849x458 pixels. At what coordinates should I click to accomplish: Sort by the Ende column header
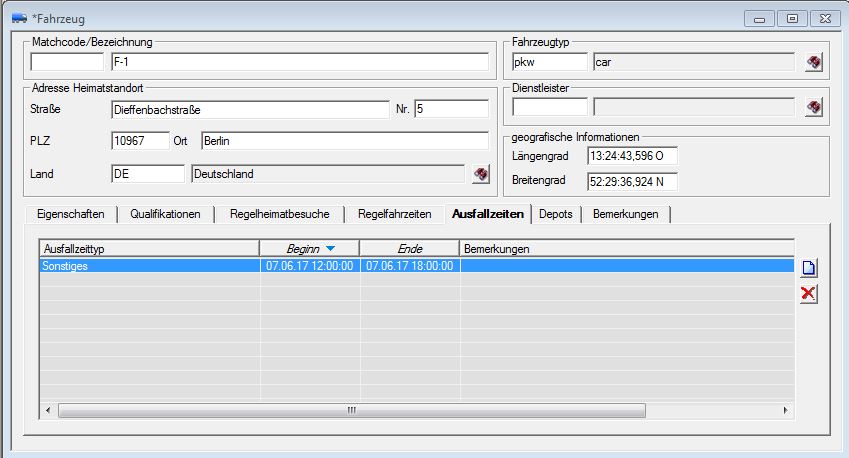click(408, 248)
